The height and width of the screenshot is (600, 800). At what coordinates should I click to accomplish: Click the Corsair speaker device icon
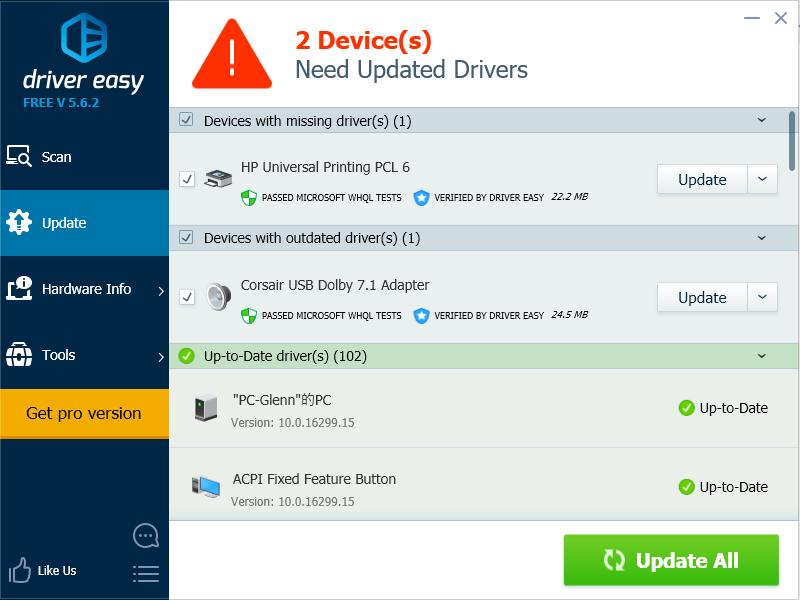pyautogui.click(x=219, y=296)
